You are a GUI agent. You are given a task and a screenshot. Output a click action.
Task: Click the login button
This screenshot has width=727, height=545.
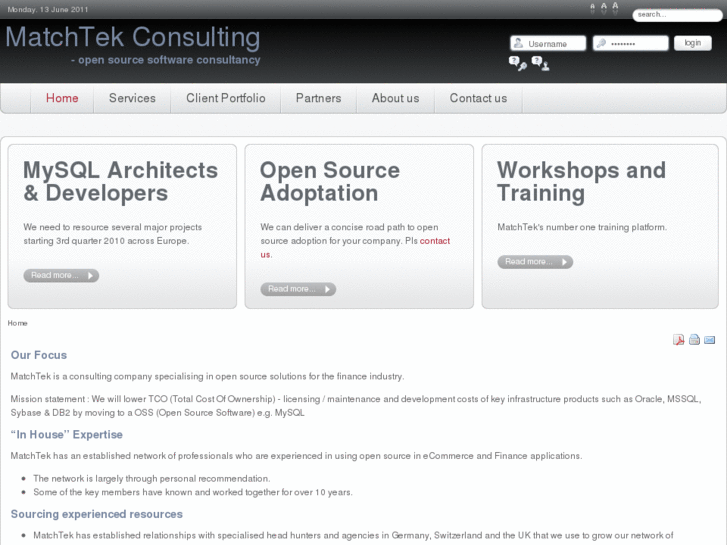click(x=693, y=43)
